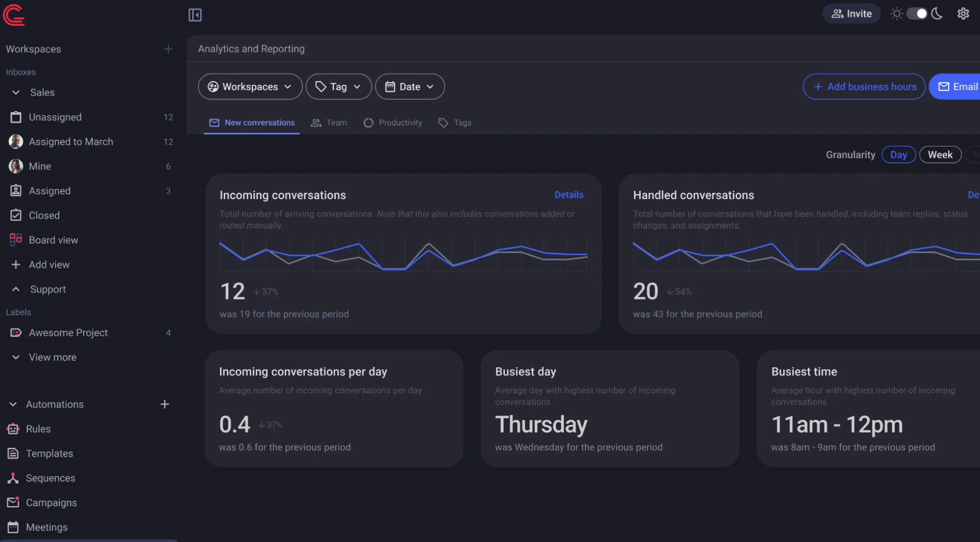
Task: Open the Date filter dropdown
Action: click(x=409, y=86)
